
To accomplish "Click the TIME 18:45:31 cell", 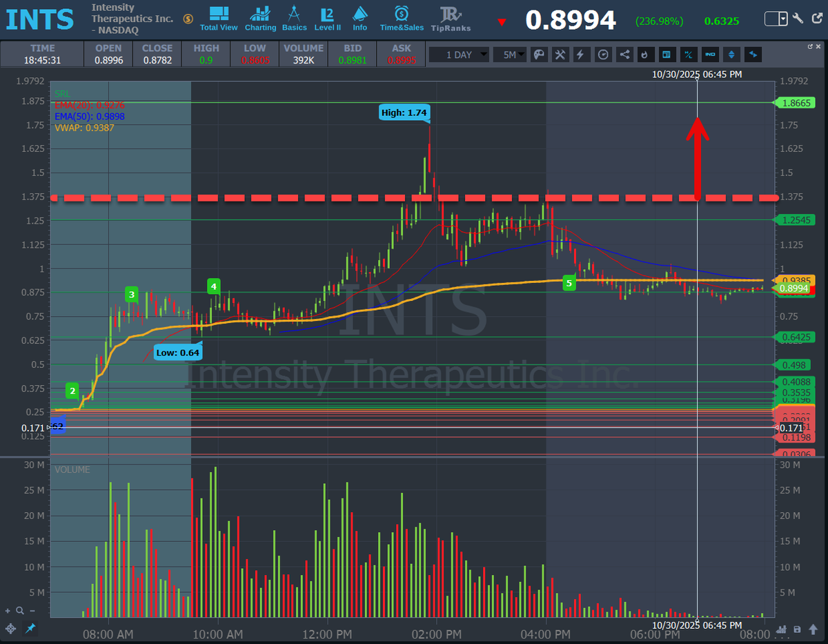I will 43,54.
